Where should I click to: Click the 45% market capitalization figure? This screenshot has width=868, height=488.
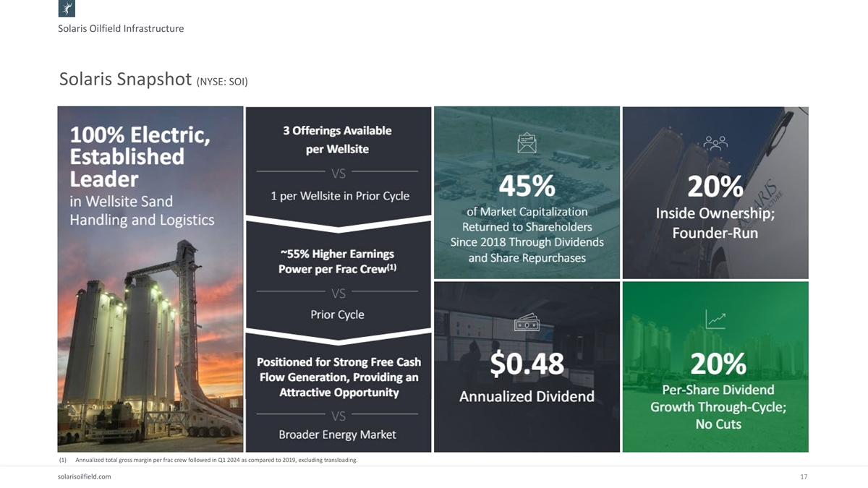tap(527, 187)
